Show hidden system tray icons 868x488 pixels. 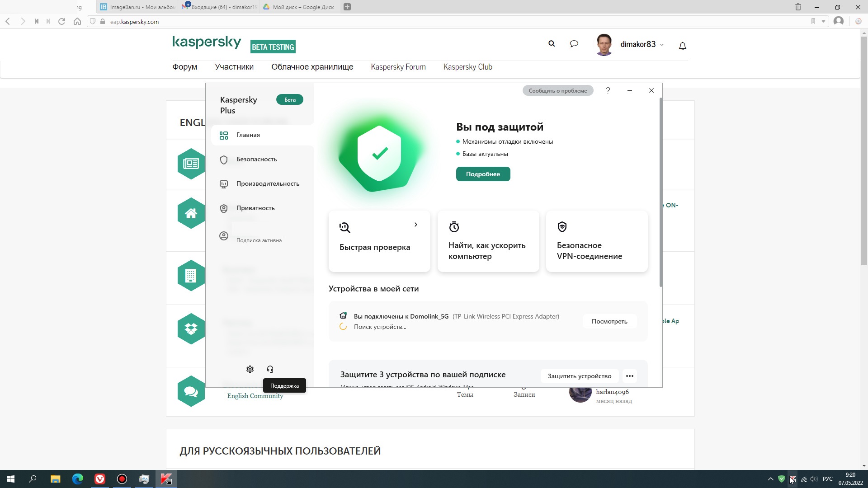(771, 479)
